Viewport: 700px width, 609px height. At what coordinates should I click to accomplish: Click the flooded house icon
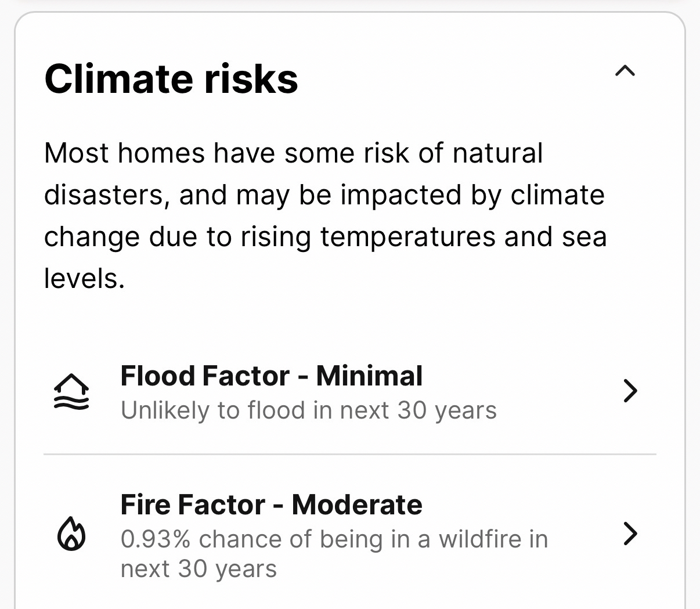[71, 391]
